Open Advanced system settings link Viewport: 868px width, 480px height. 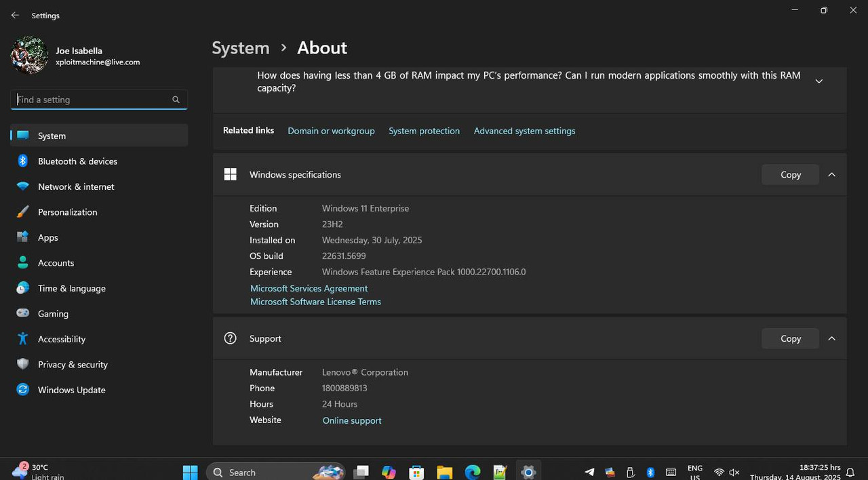[x=524, y=131]
